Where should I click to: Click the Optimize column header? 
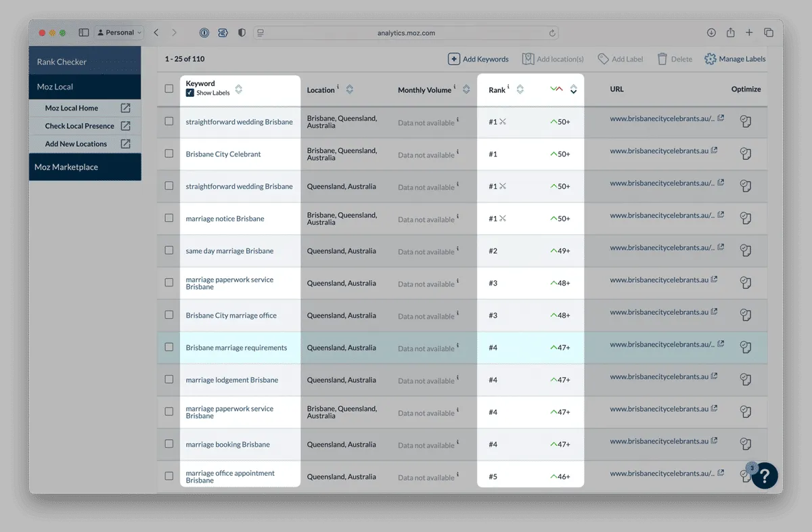pyautogui.click(x=746, y=89)
